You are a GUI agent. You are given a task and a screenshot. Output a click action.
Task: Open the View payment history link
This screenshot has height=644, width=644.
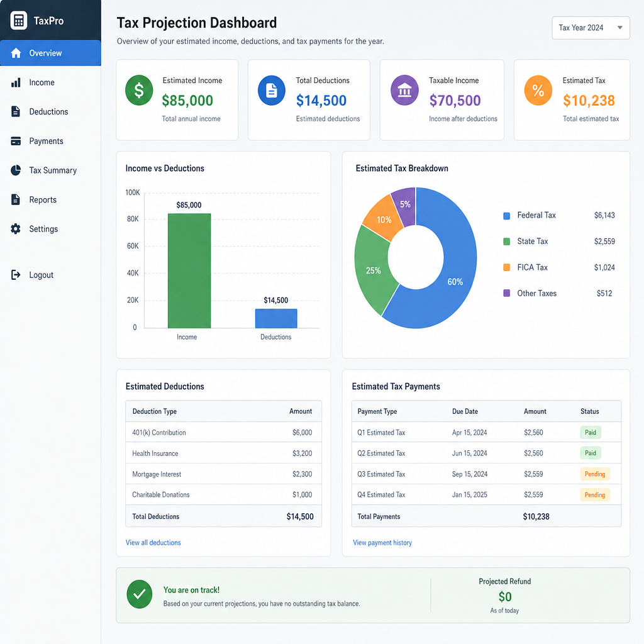[x=382, y=543]
